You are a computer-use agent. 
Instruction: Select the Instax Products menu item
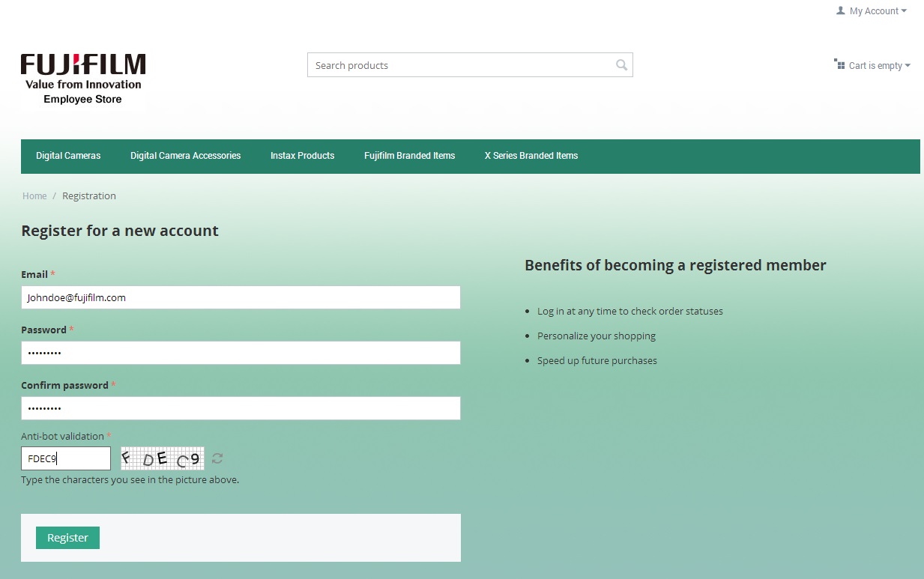303,156
